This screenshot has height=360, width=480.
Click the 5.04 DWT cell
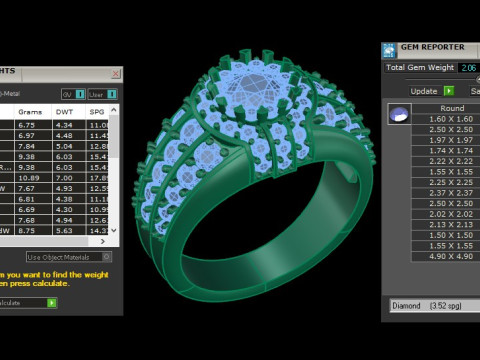(x=69, y=146)
